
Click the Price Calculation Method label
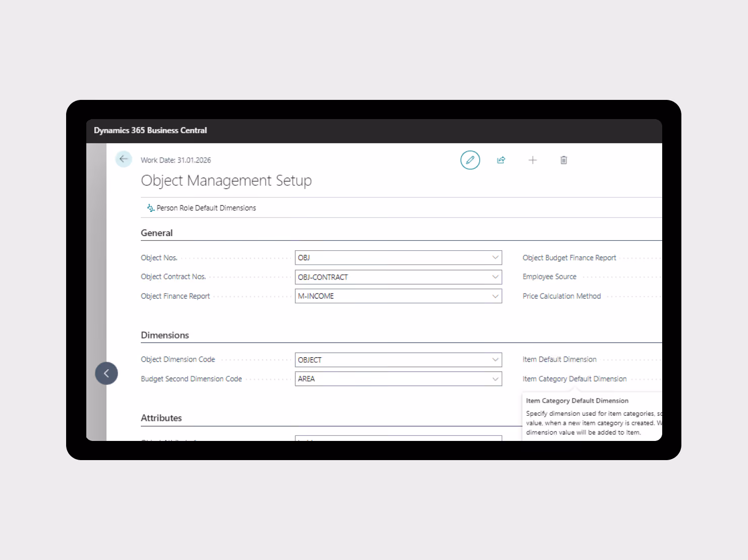click(x=561, y=296)
